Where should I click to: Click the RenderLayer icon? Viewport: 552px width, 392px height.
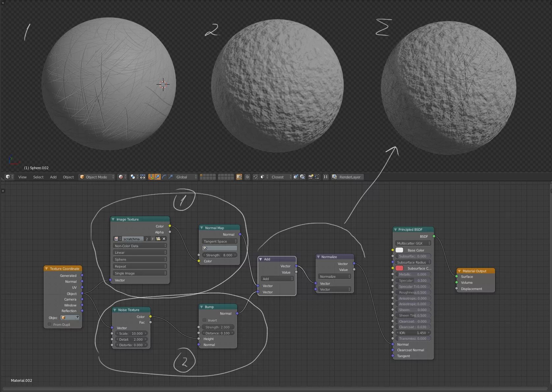point(335,177)
